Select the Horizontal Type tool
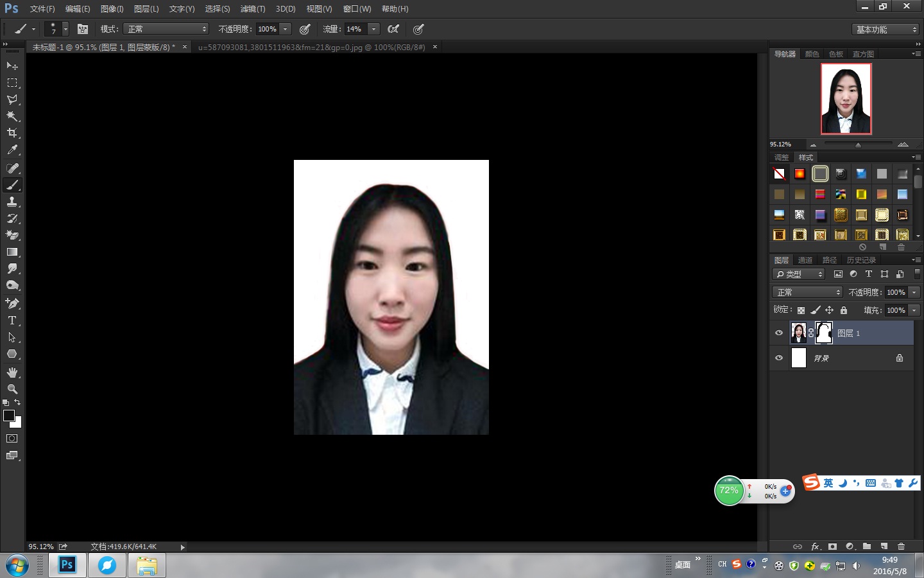Viewport: 924px width, 578px height. (12, 320)
